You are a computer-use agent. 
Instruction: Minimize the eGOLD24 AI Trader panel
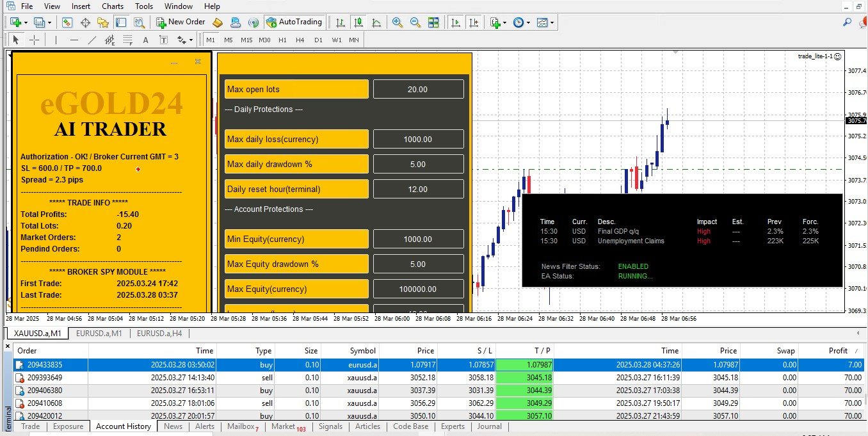(174, 63)
